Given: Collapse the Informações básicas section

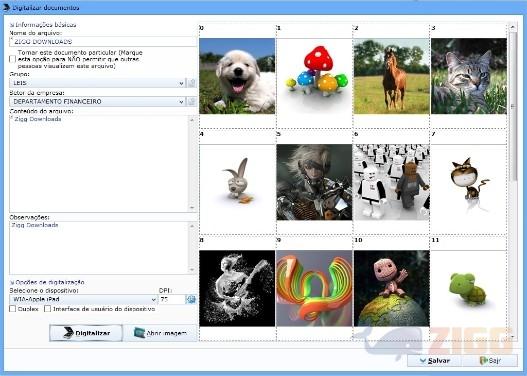Looking at the screenshot, I should pyautogui.click(x=12, y=25).
